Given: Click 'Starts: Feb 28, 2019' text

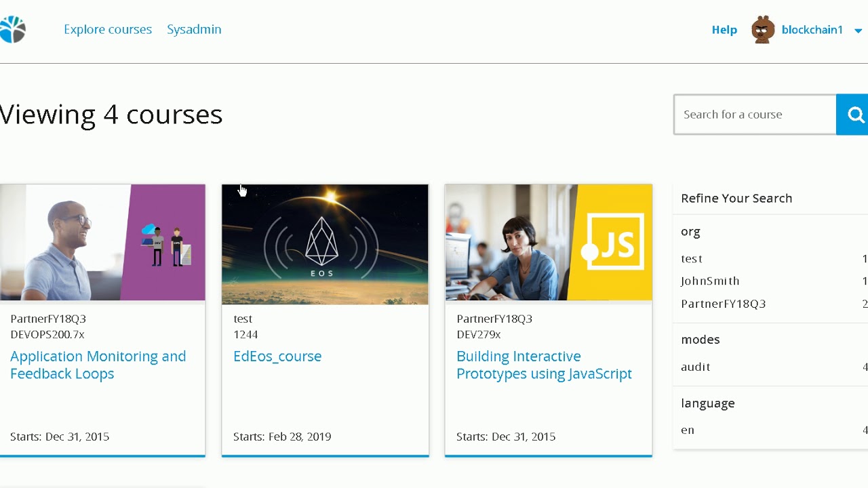Looking at the screenshot, I should pos(282,436).
